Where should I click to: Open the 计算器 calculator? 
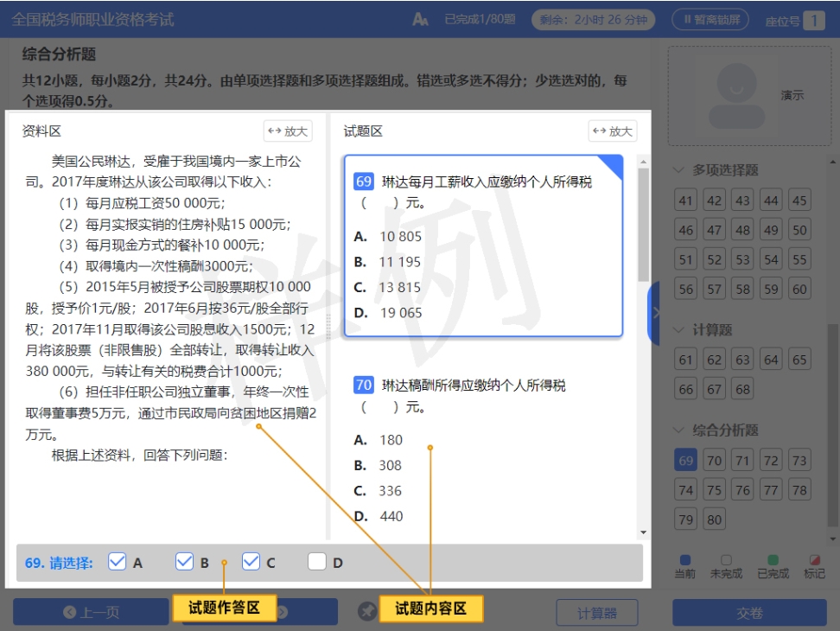pos(596,613)
